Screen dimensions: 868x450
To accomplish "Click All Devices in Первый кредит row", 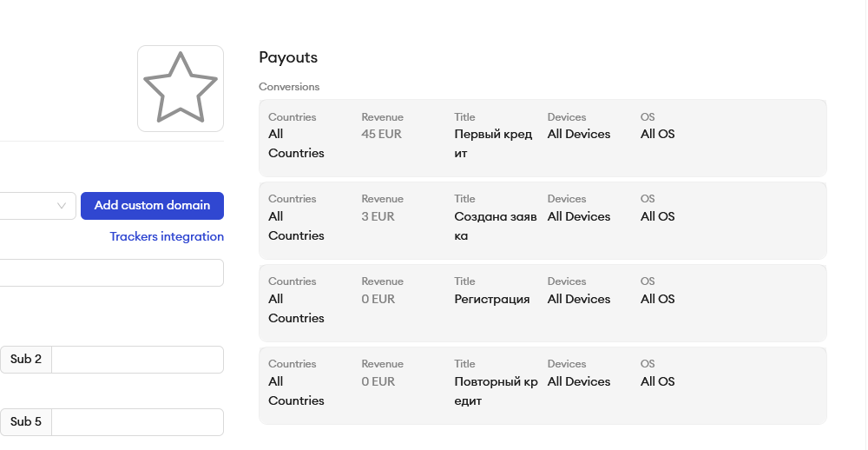I will [x=579, y=134].
